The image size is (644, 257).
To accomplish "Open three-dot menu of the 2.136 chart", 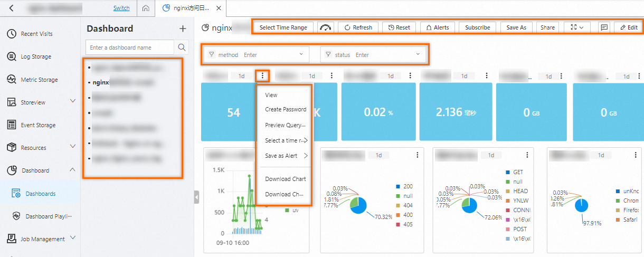I will [x=486, y=76].
